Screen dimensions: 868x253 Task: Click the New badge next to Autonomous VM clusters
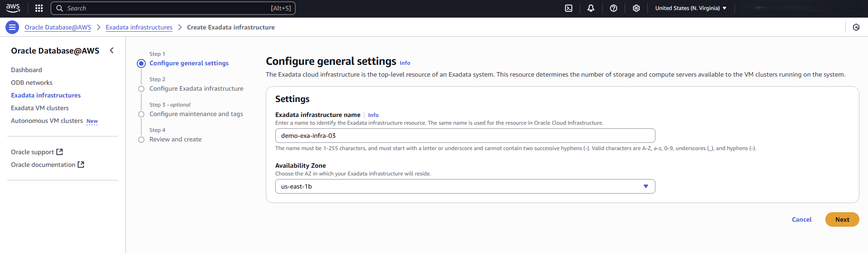92,121
